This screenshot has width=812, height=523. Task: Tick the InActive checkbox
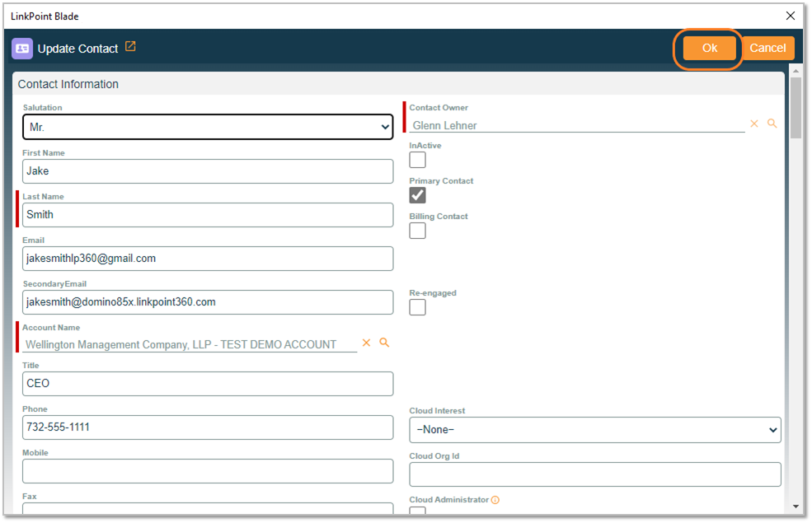coord(417,160)
